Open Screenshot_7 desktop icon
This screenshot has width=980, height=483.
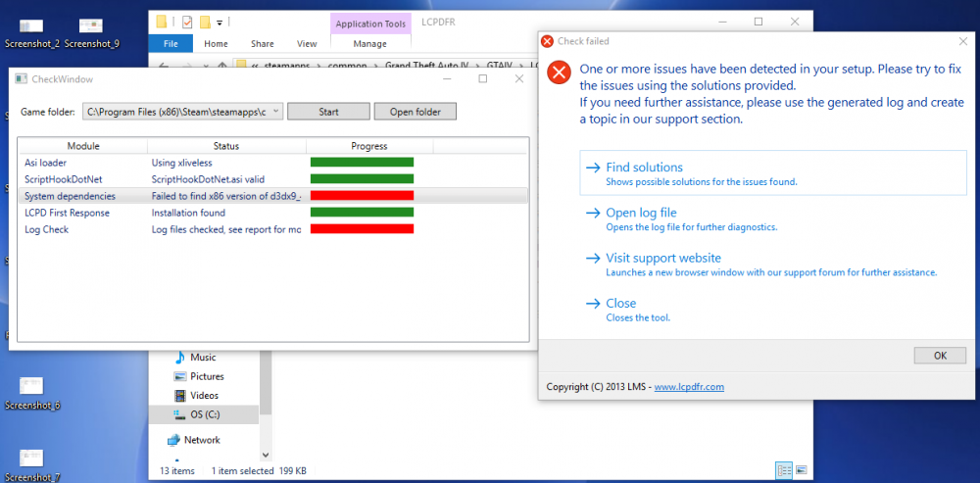coord(31,466)
